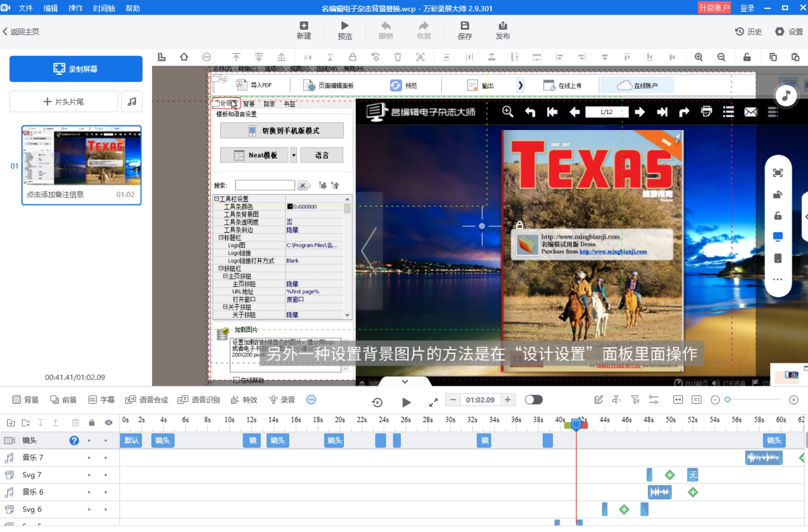Click the timeline zoom slider handle

(x=727, y=400)
